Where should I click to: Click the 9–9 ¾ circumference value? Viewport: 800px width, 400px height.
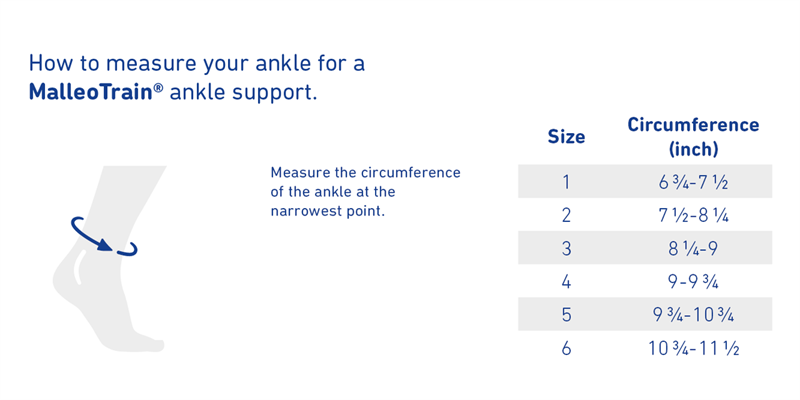(693, 282)
